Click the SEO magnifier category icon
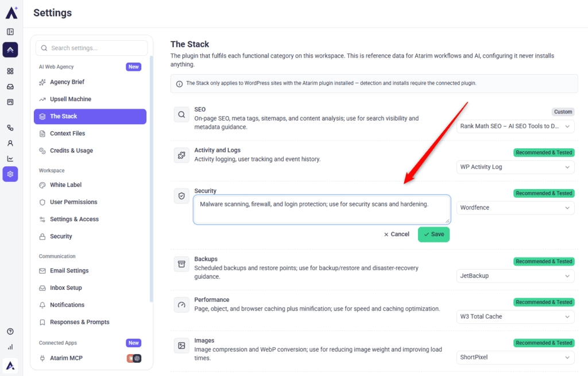The height and width of the screenshot is (376, 588). [181, 114]
